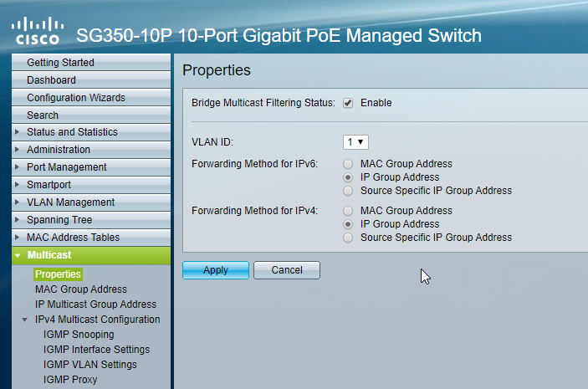Image resolution: width=588 pixels, height=389 pixels.
Task: Collapse IPv4 Multicast Configuration arrow
Action: point(25,320)
